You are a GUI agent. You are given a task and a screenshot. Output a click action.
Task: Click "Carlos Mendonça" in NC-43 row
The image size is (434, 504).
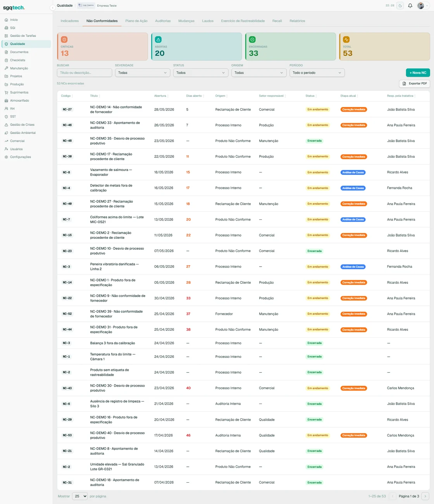401,388
